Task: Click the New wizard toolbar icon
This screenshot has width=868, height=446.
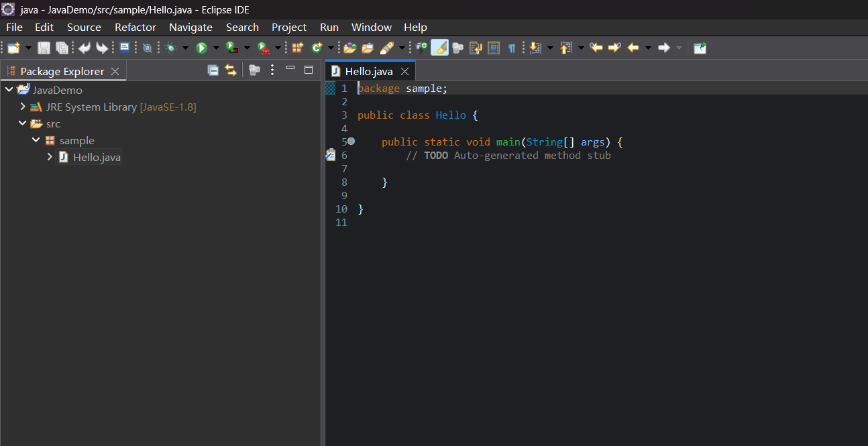Action: 13,48
